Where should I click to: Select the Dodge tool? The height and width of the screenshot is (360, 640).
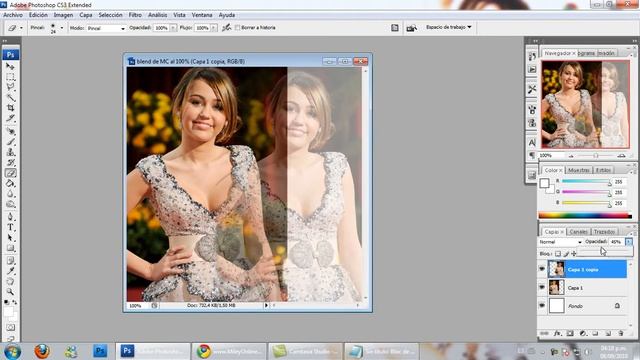11,204
